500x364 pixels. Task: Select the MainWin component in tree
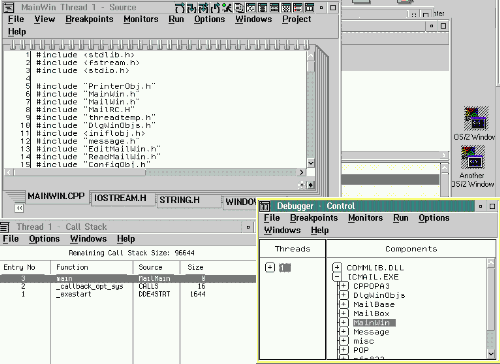click(374, 323)
